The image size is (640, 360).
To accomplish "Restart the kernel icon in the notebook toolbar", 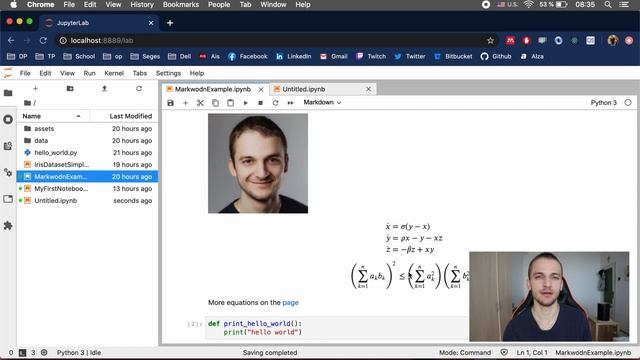I will (276, 103).
